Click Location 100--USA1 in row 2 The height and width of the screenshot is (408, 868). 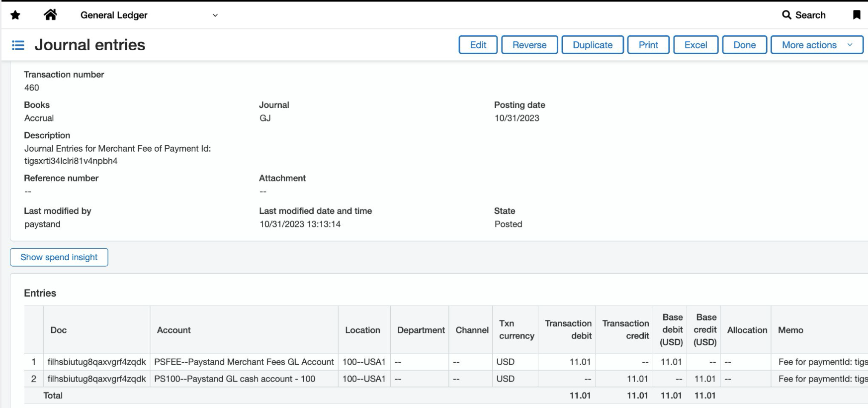(x=364, y=379)
